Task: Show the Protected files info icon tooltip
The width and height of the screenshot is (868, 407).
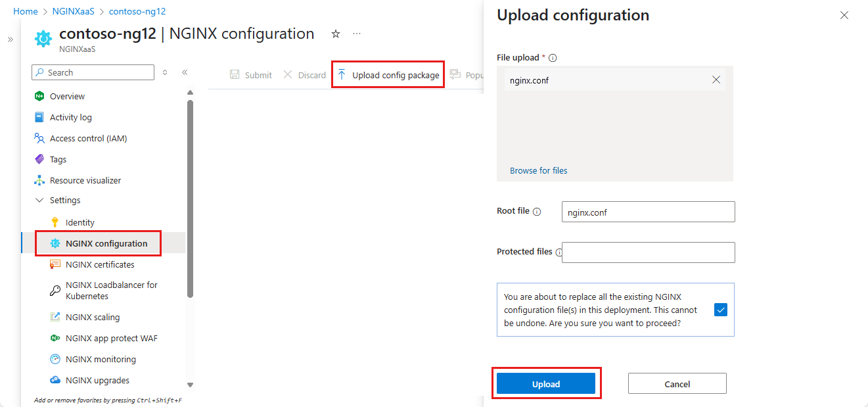Action: pyautogui.click(x=559, y=252)
